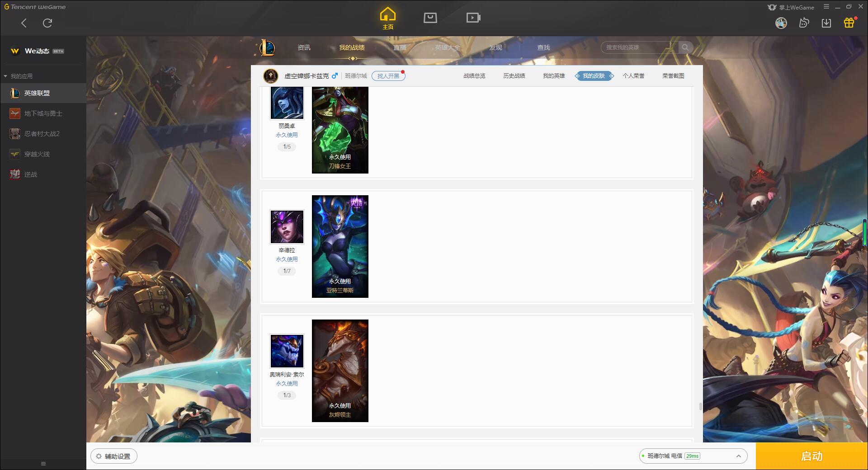The height and width of the screenshot is (470, 868).
Task: Open the user avatar in top right
Action: [x=781, y=23]
